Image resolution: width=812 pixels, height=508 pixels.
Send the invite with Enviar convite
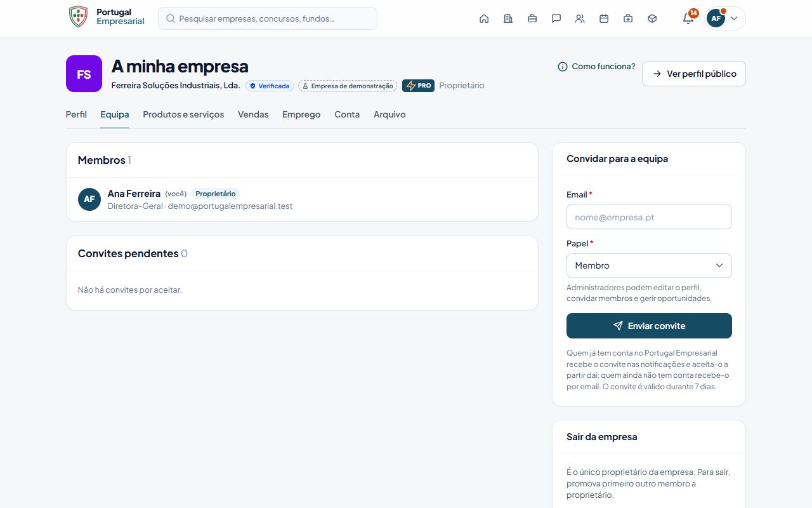tap(649, 326)
